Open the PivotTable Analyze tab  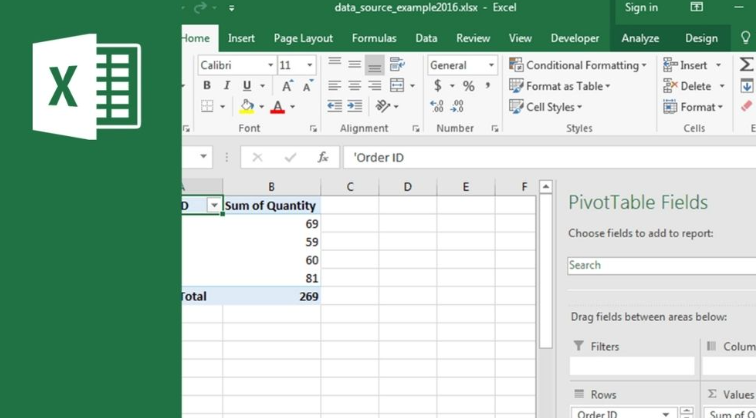point(640,38)
